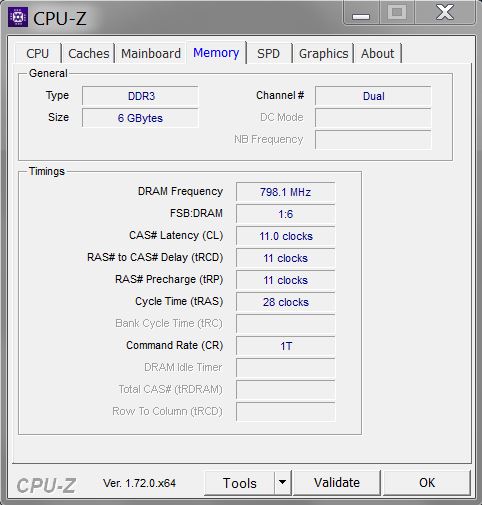Image resolution: width=482 pixels, height=505 pixels.
Task: Click the empty DRAM Idle Timer field
Action: click(286, 368)
